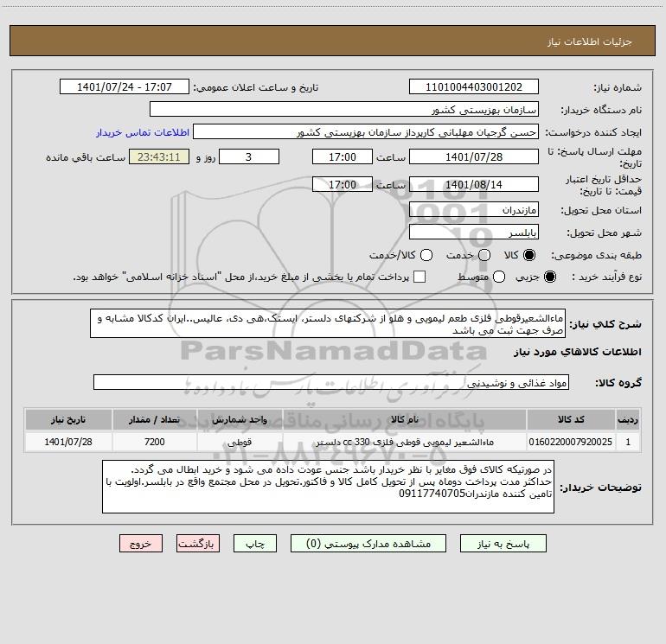Screen dimensions: 666x644
Task: Click the general description text box ماءالشعیر
Action: pos(328,323)
